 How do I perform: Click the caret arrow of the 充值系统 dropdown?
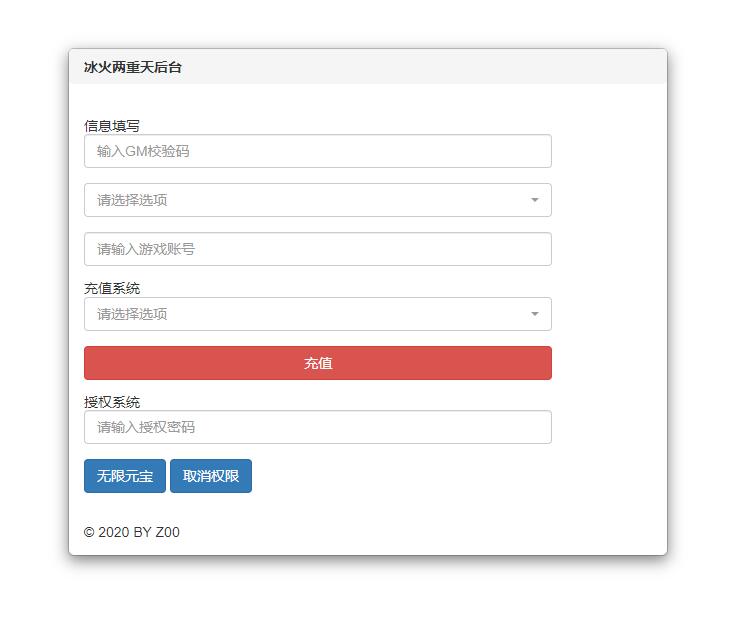coord(534,314)
